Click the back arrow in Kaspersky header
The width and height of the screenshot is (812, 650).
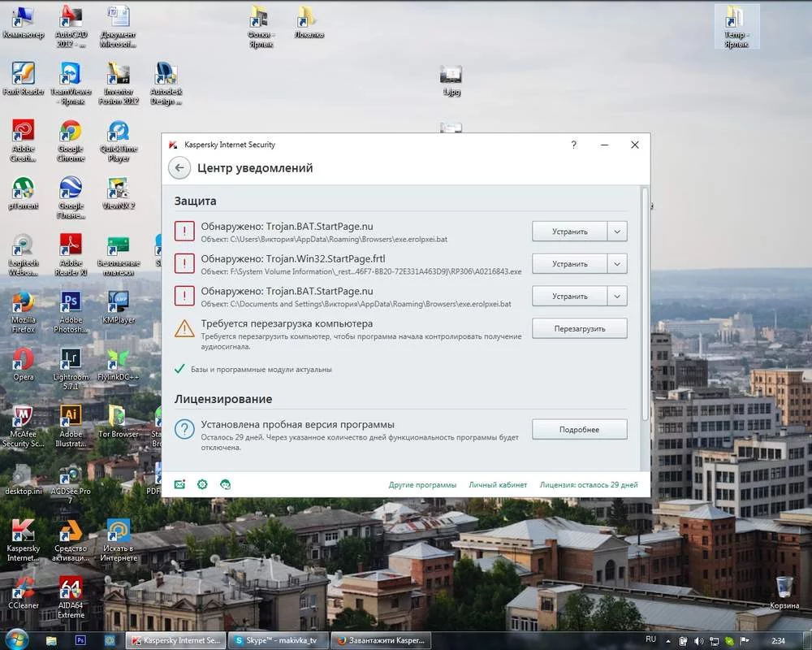tap(179, 168)
